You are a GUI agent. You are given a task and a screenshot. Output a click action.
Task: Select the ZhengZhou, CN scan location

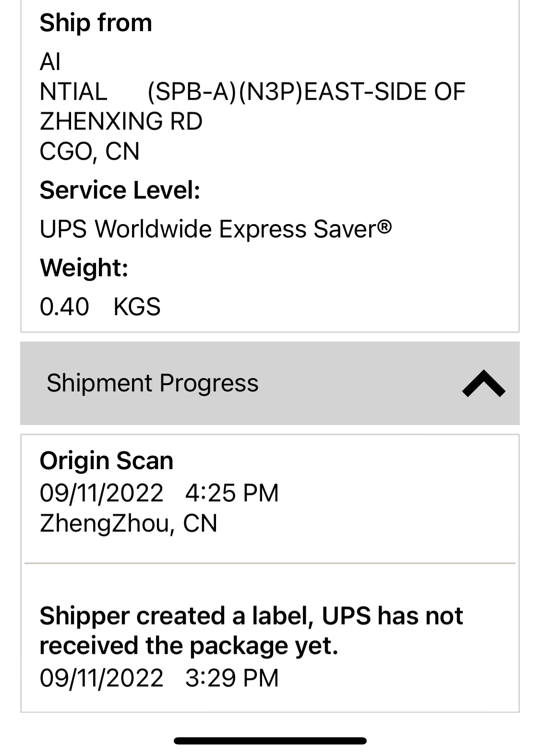pos(128,523)
